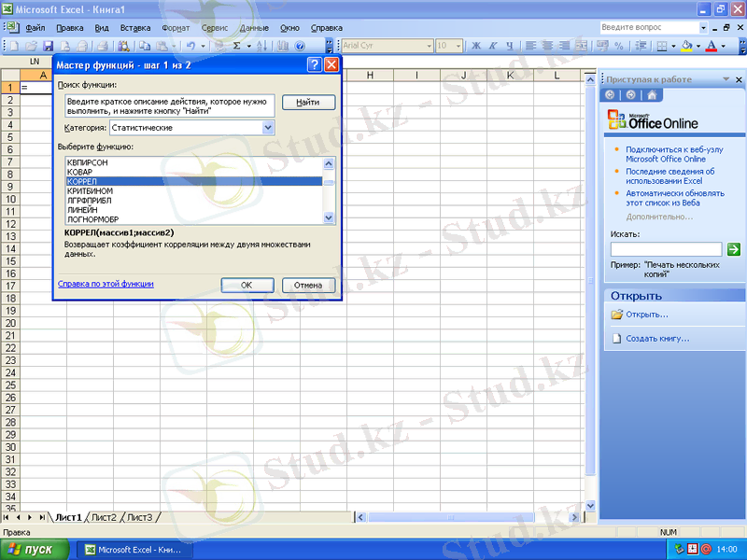Image resolution: width=747 pixels, height=560 pixels.
Task: Apply Currency style format
Action: tap(602, 46)
